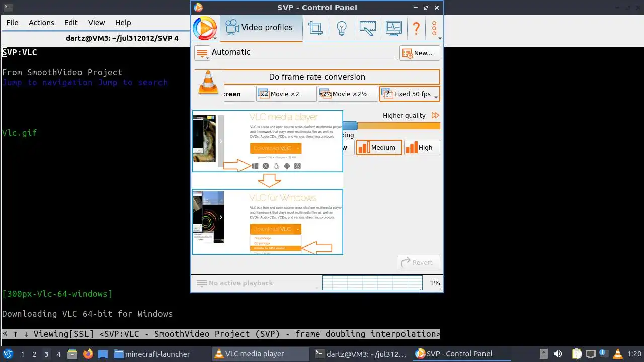The image size is (644, 362).
Task: Select the dartz@VM3 terminal tab title
Action: 122,38
